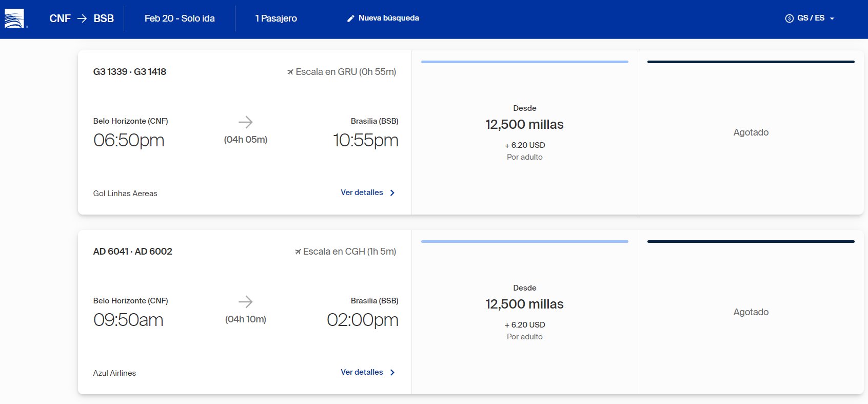Screen dimensions: 868x404
Task: Click the chevron beside Azul flight Ver detalles
Action: 392,373
